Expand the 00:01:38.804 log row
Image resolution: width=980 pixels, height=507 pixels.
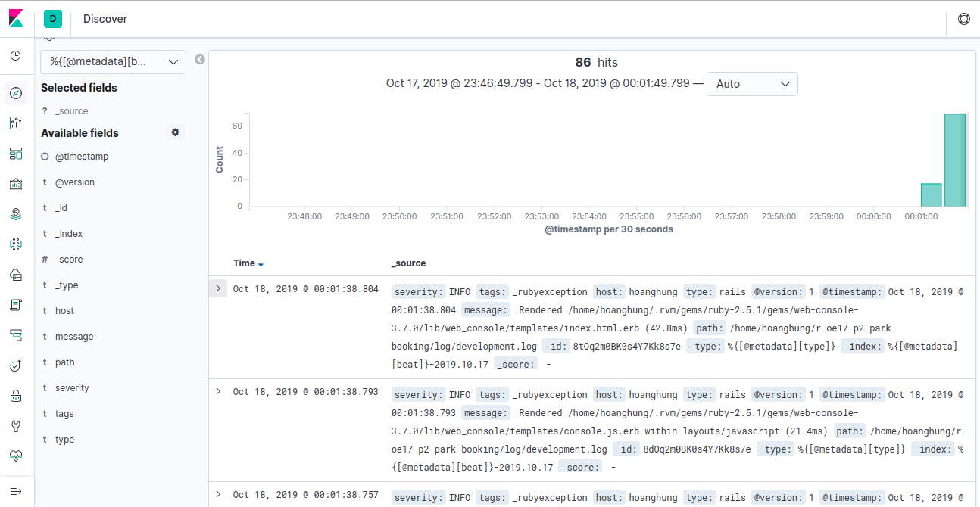[x=218, y=288]
